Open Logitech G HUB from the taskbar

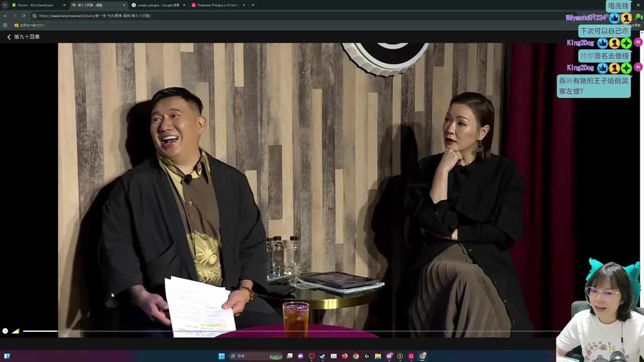click(x=367, y=356)
